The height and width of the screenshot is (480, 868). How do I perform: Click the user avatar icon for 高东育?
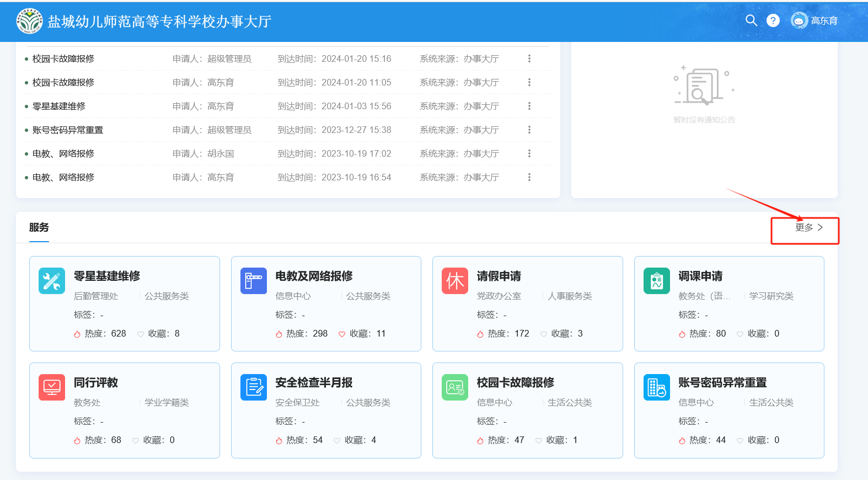799,21
